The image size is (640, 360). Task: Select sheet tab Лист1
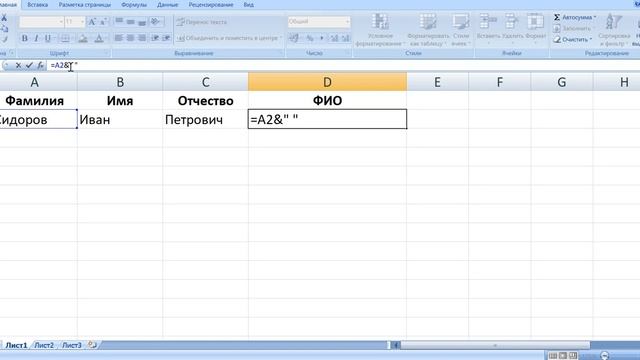coord(16,345)
